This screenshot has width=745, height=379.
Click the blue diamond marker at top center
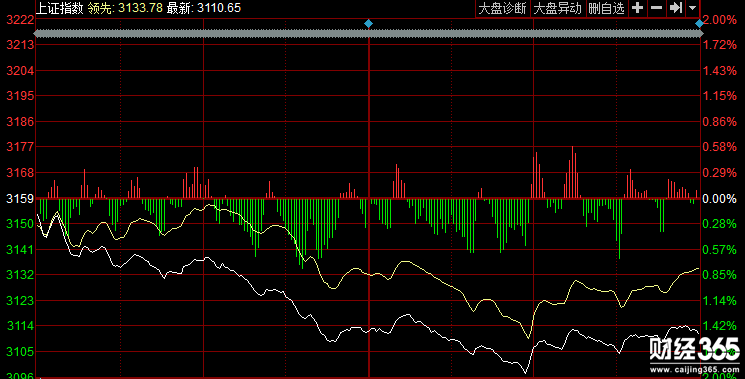click(368, 23)
